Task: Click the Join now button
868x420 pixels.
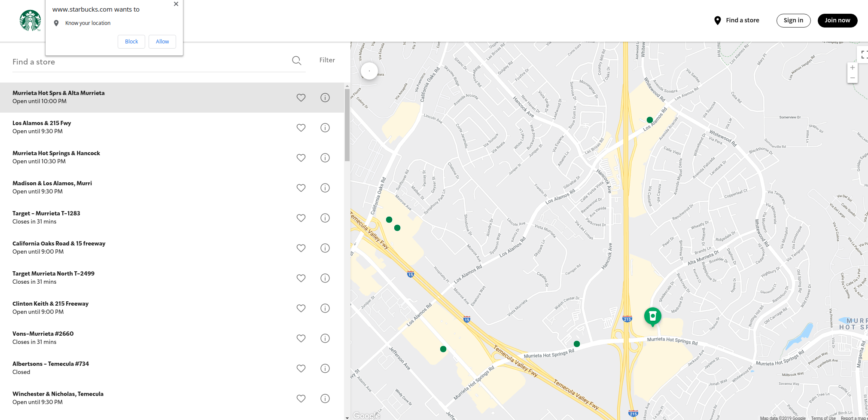Action: click(837, 20)
